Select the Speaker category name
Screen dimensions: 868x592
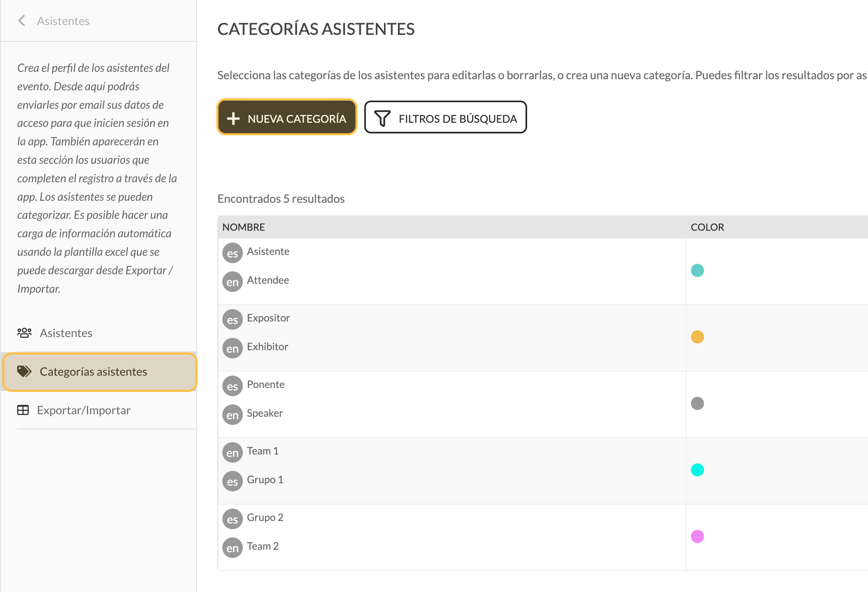tap(265, 413)
